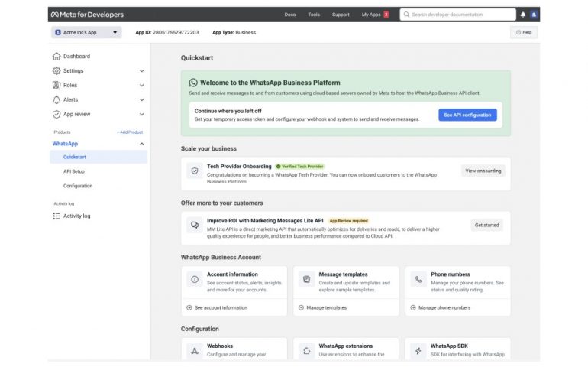Click the Meta for Developers logo
Screen dimensions: 588x367
click(87, 15)
